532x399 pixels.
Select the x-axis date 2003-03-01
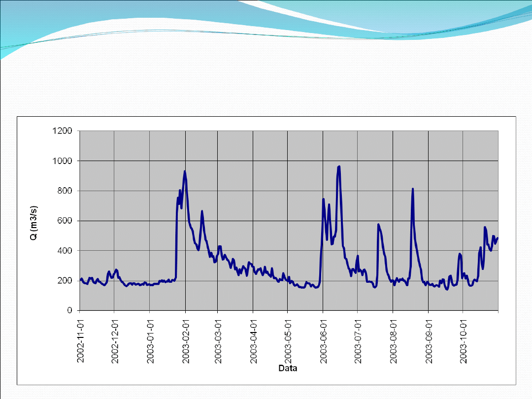218,341
